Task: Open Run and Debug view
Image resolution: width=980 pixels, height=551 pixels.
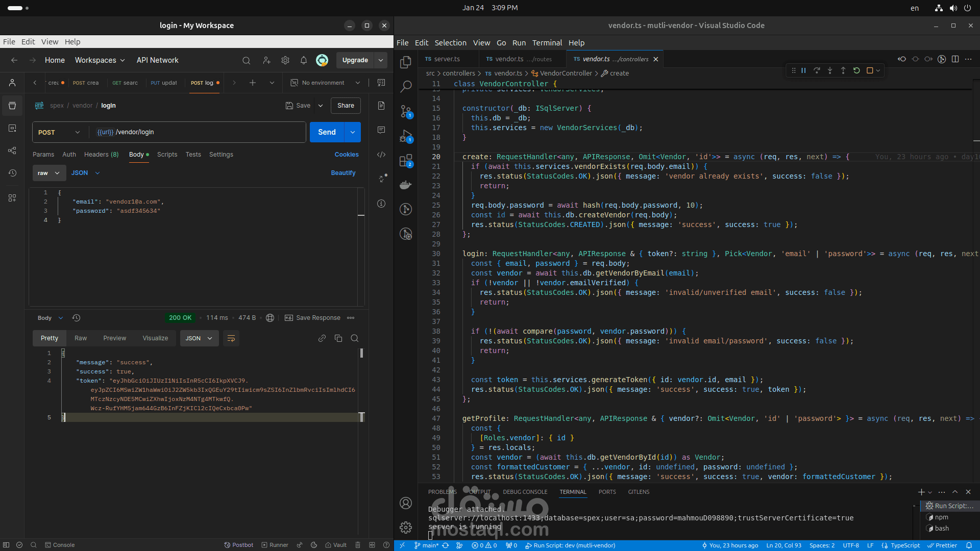Action: click(x=406, y=136)
